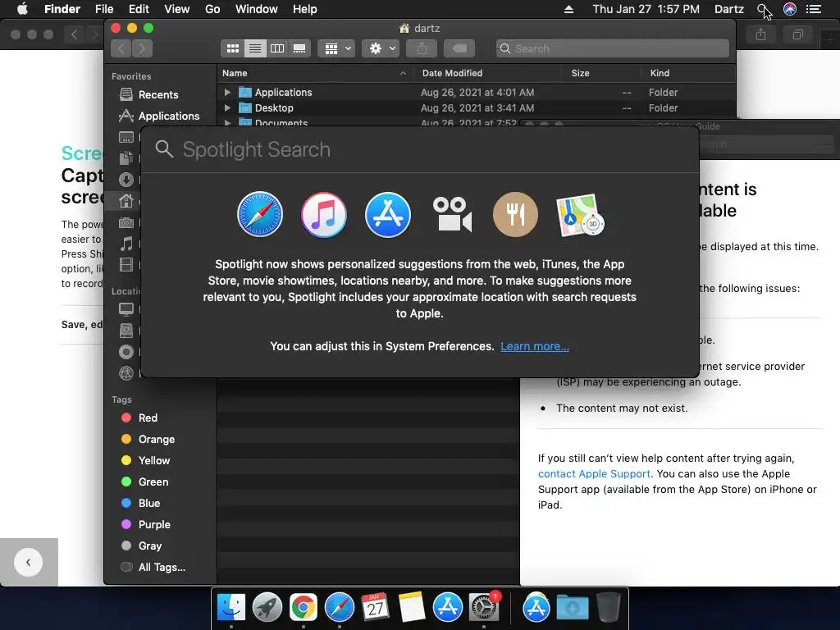Screen dimensions: 840x630
Task: Go back in Finder window
Action: click(x=121, y=48)
